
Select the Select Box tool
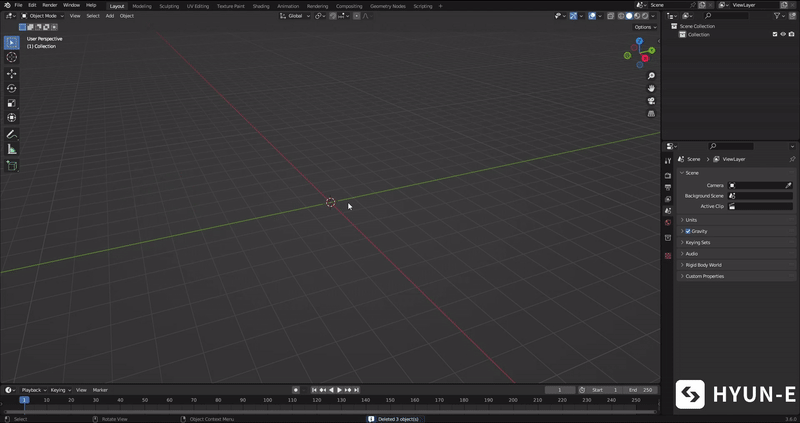pos(12,42)
